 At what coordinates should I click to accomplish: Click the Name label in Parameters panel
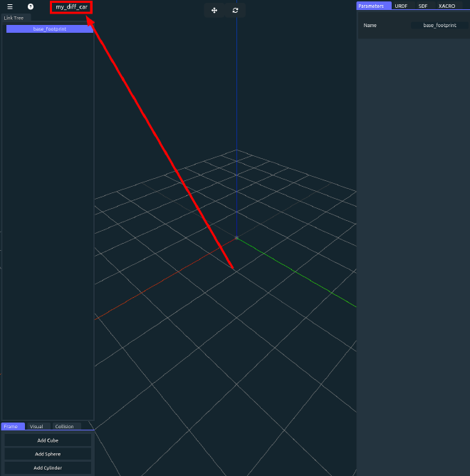pyautogui.click(x=370, y=26)
